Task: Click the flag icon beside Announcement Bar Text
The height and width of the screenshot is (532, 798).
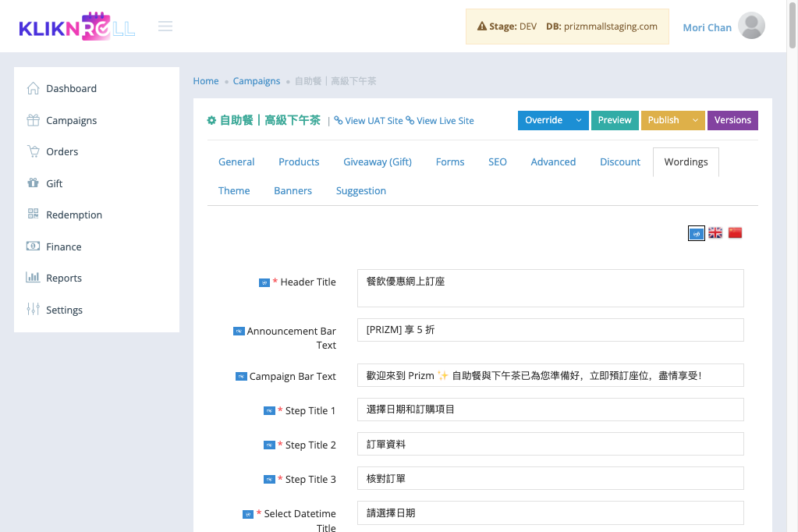Action: tap(239, 332)
